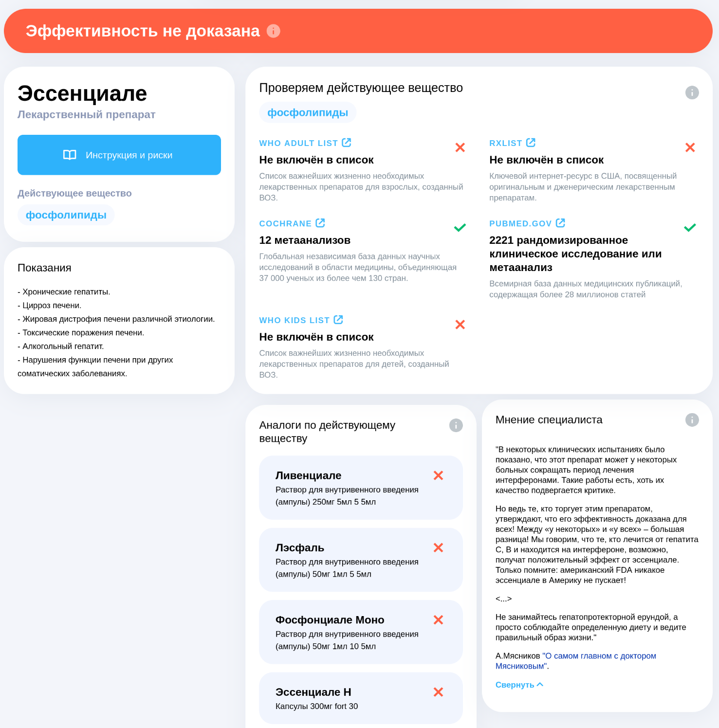This screenshot has width=719, height=728.
Task: Open external link icon next to WHO ADULT LIST
Action: (x=347, y=143)
